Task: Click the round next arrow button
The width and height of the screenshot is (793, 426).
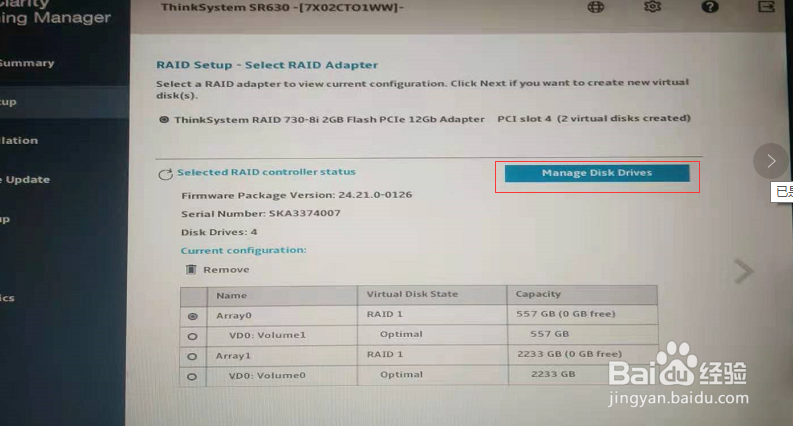Action: click(771, 161)
